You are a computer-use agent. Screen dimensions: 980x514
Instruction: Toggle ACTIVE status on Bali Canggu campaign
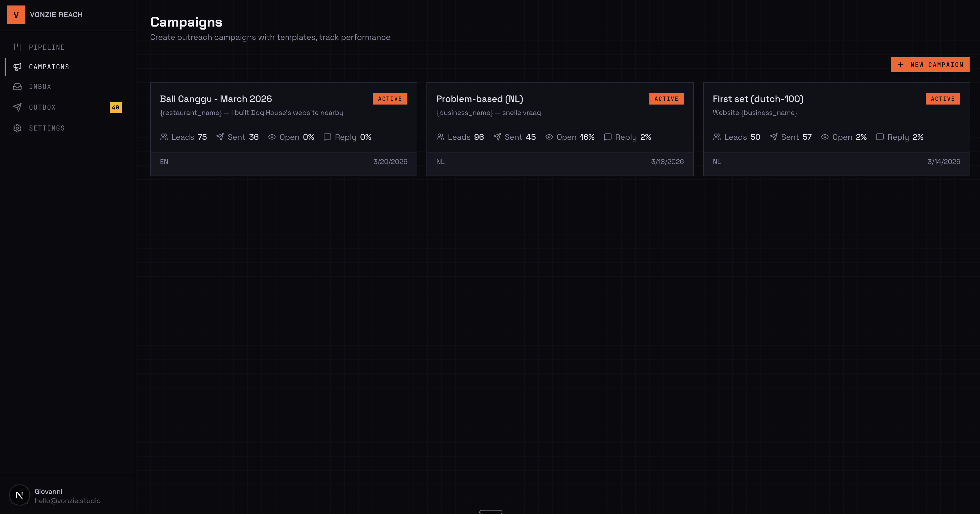coord(390,98)
